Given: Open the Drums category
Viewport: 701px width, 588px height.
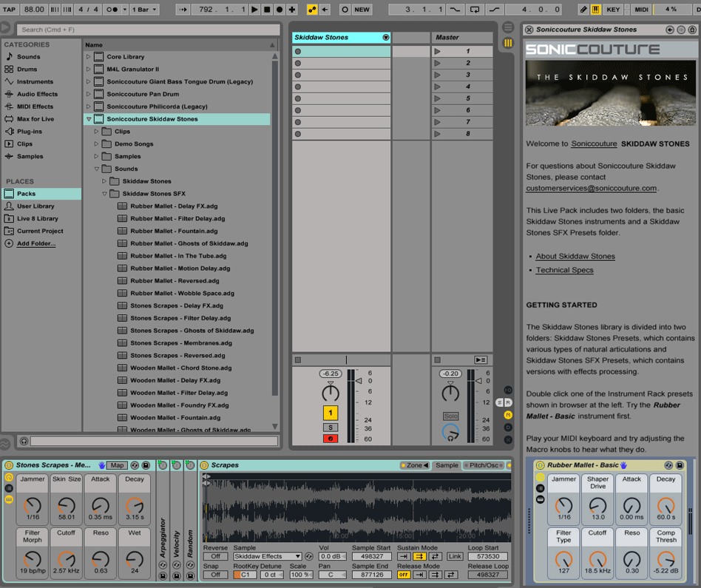Looking at the screenshot, I should click(x=27, y=70).
